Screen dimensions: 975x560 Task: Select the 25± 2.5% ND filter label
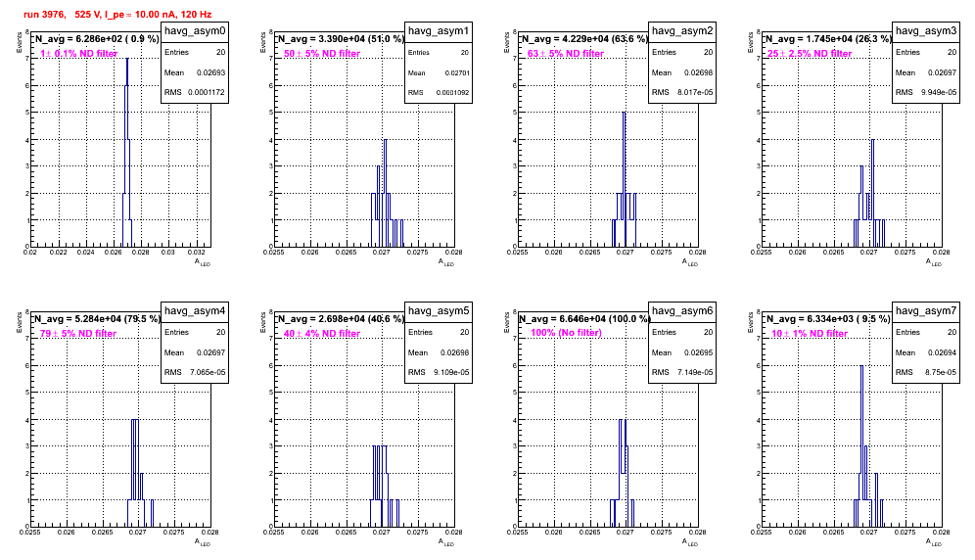[810, 54]
